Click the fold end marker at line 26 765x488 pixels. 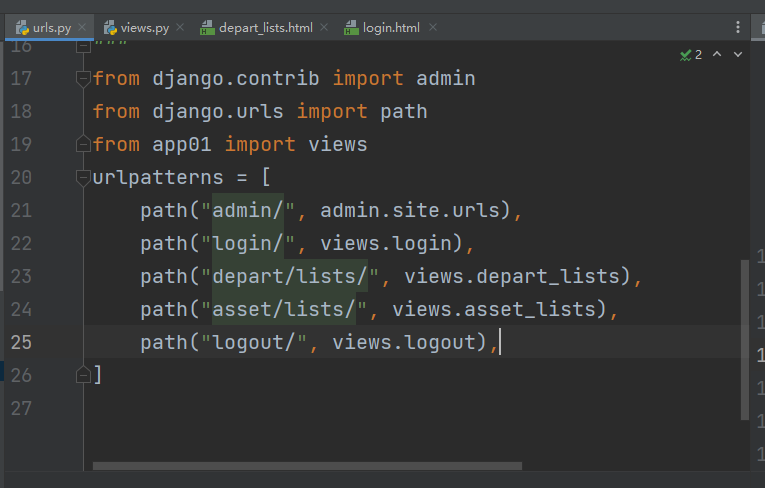84,374
